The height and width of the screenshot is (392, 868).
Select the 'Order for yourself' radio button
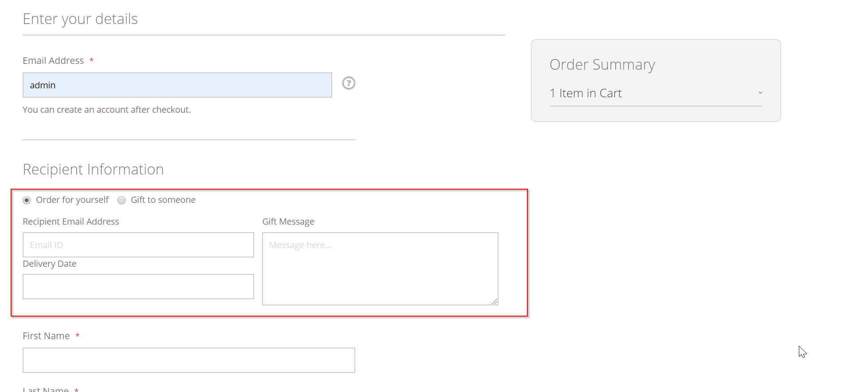(x=27, y=200)
